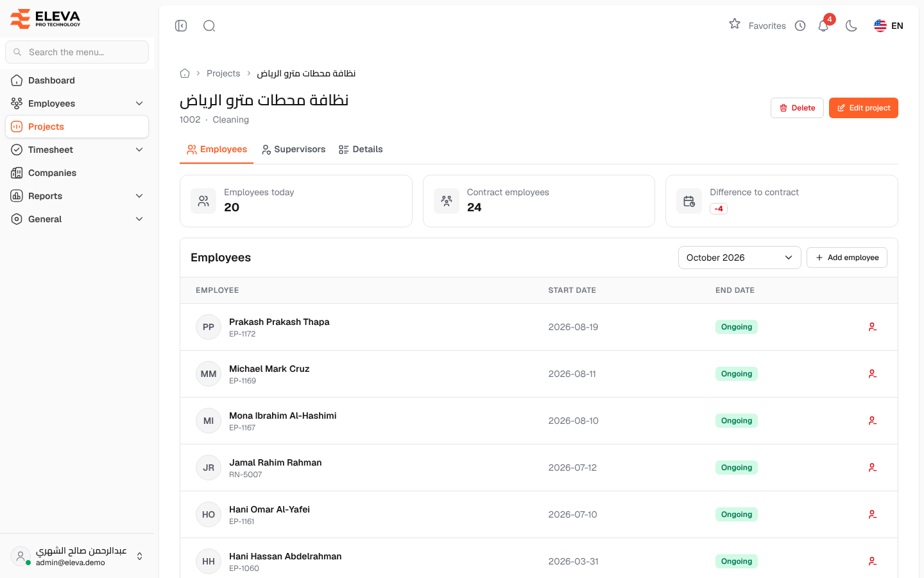Click the Edit project button
Viewport: 924px width, 578px height.
[864, 108]
